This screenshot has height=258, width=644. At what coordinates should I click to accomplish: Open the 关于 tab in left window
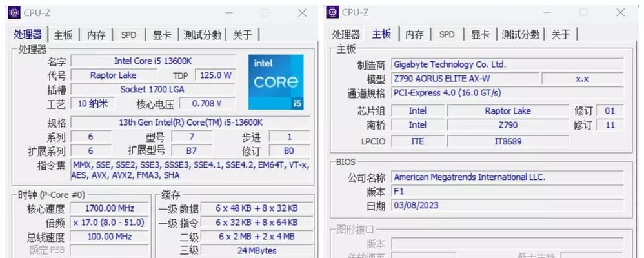242,35
